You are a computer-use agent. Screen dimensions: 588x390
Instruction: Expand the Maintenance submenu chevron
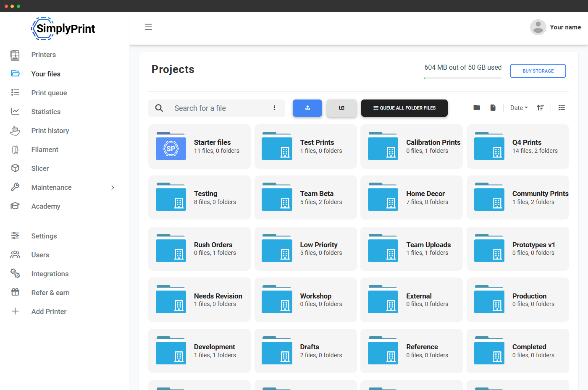click(113, 187)
